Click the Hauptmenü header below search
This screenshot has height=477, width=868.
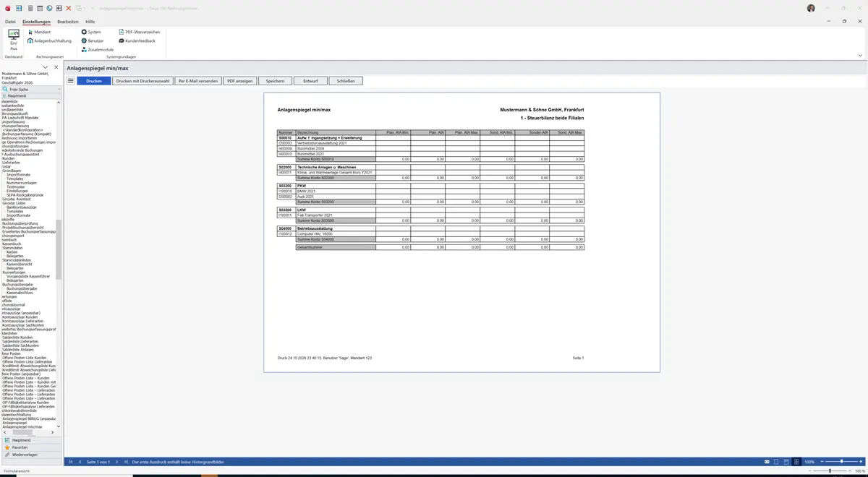31,95
